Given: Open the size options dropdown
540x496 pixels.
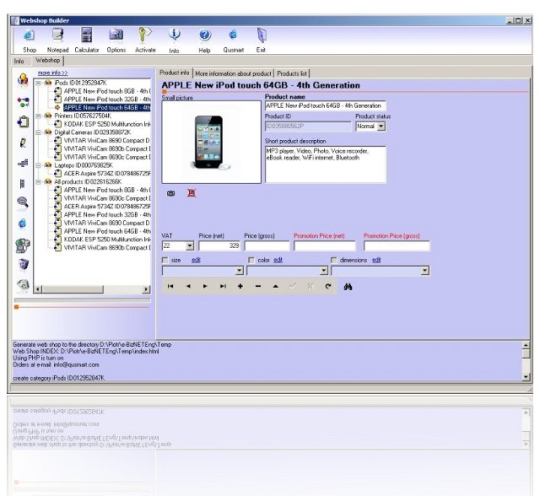Looking at the screenshot, I should 239,271.
